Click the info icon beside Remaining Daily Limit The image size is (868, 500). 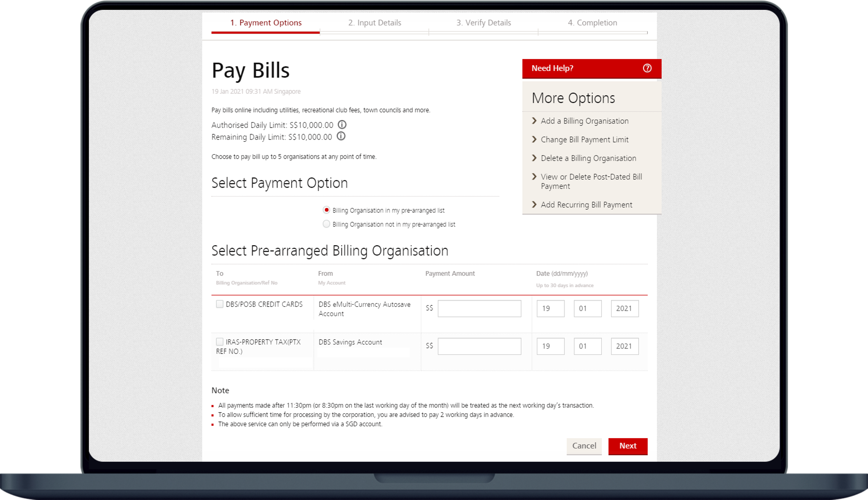coord(341,137)
